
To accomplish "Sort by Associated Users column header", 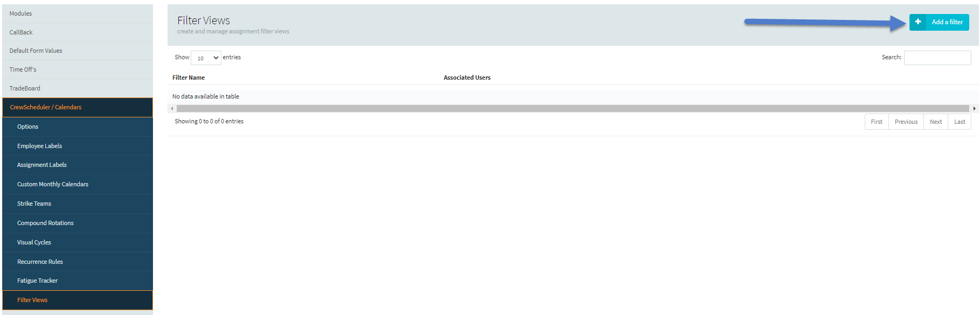I will click(x=467, y=78).
